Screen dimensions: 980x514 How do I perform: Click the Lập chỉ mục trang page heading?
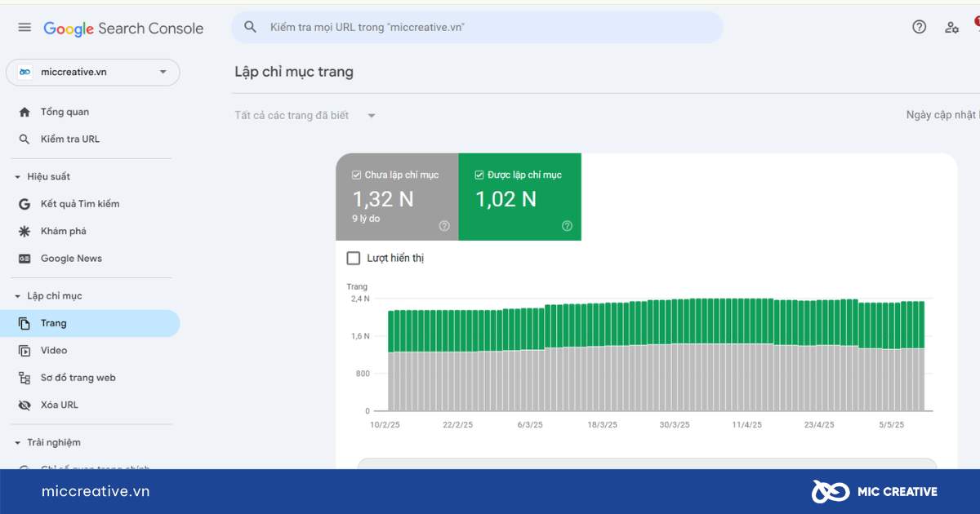pyautogui.click(x=294, y=72)
